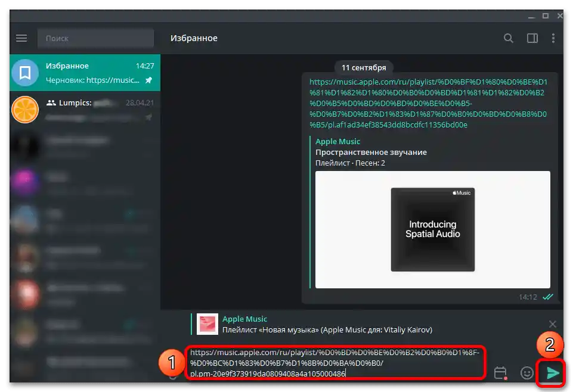Open the three-dot chat options menu
573x392 pixels.
(x=553, y=38)
